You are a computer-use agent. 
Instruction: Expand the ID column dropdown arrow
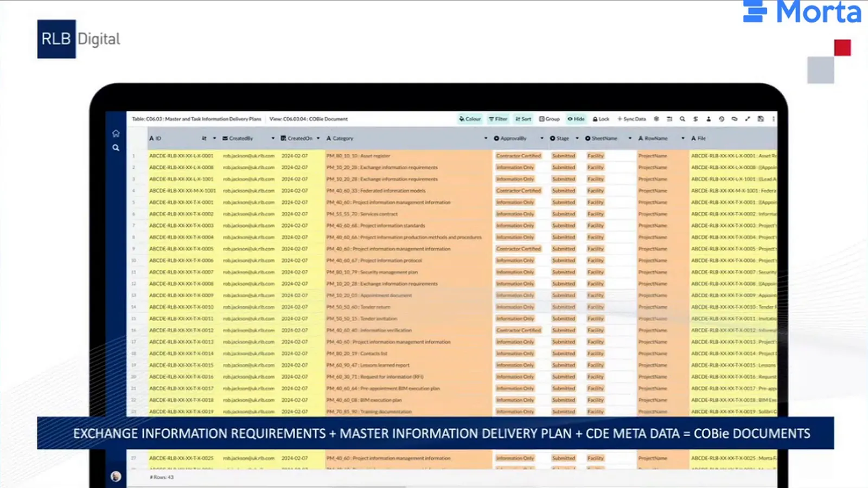point(214,138)
